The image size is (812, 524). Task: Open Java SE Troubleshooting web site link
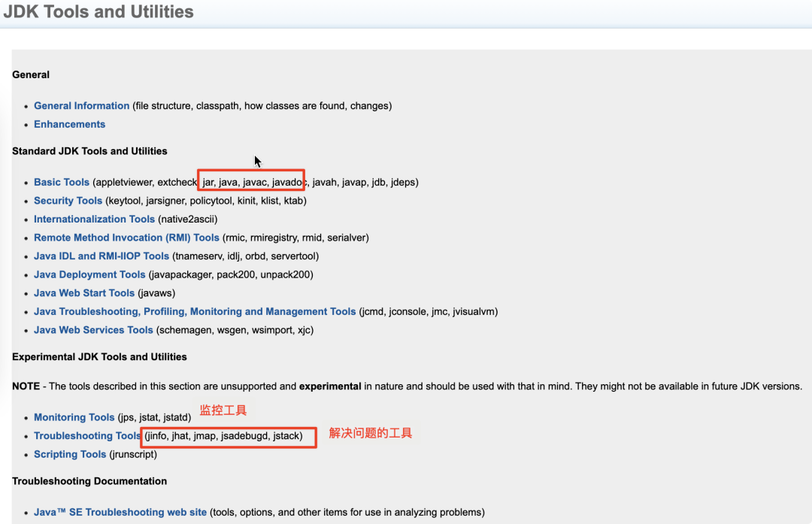(x=120, y=512)
